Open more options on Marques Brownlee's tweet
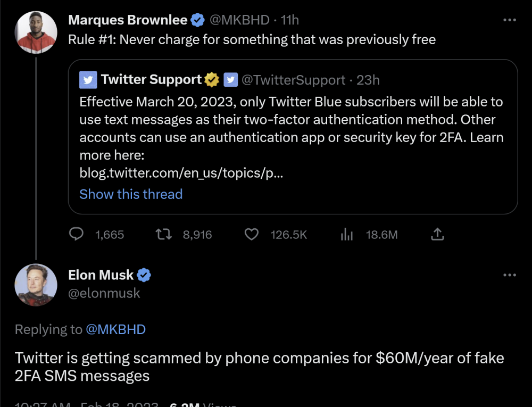Image resolution: width=532 pixels, height=407 pixels. tap(509, 20)
